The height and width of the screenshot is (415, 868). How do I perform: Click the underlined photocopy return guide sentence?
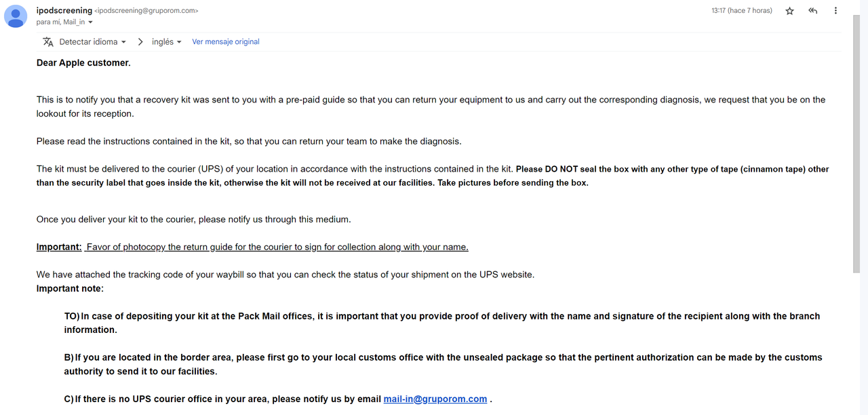277,247
